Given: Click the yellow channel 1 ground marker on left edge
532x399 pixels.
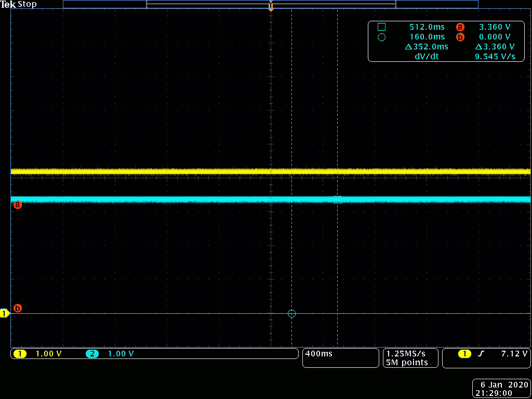Looking at the screenshot, I should [x=5, y=313].
